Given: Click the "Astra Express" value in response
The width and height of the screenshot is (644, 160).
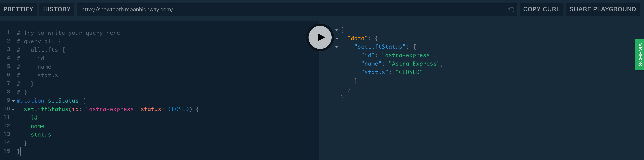Looking at the screenshot, I should [414, 64].
